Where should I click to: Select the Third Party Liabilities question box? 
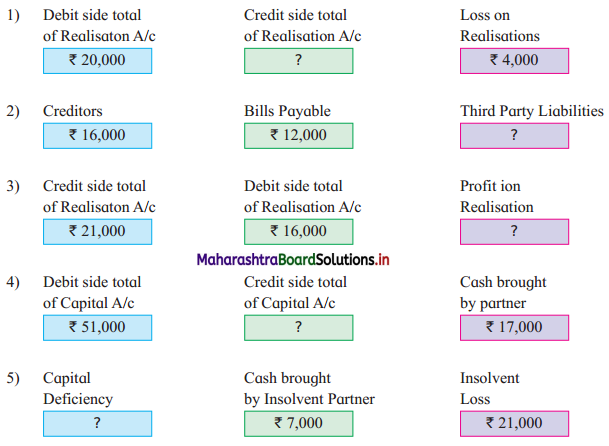pos(515,136)
